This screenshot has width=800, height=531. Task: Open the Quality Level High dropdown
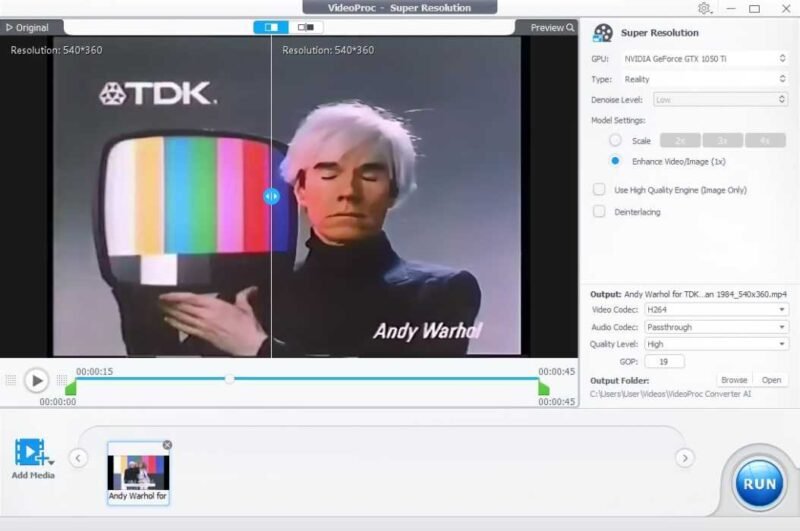coord(716,344)
